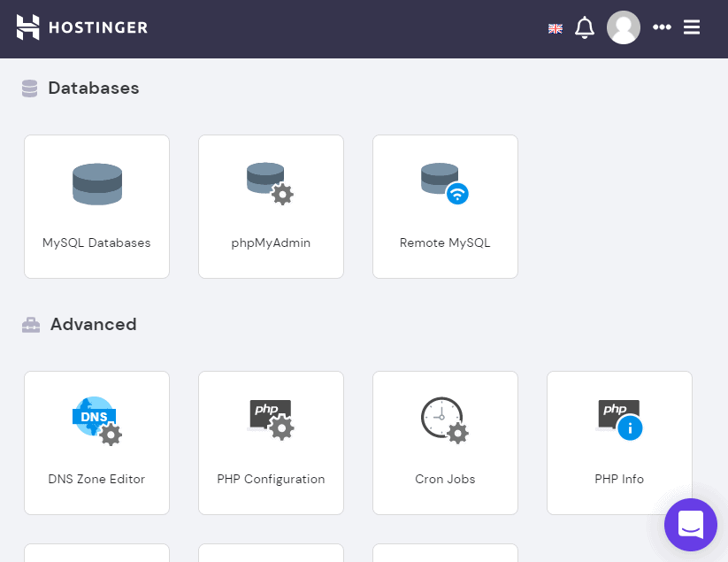
Task: Open the live chat bubble
Action: coord(690,525)
